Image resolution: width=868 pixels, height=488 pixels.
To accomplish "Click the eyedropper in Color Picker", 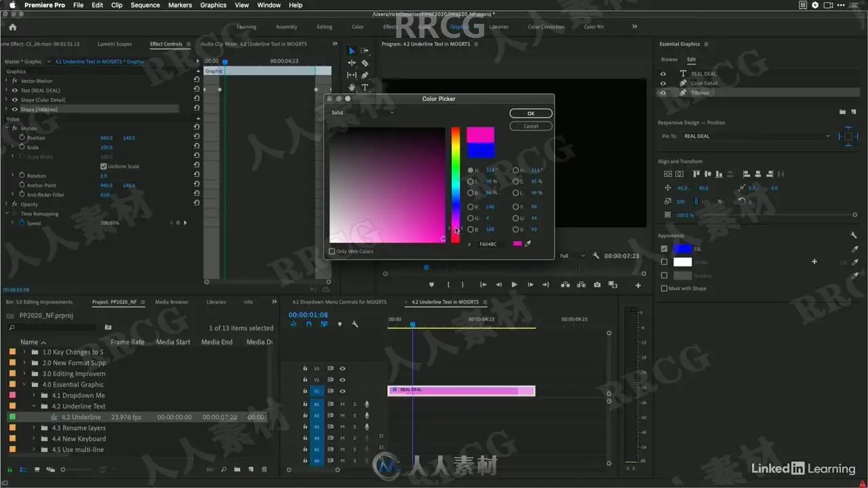I will point(528,244).
